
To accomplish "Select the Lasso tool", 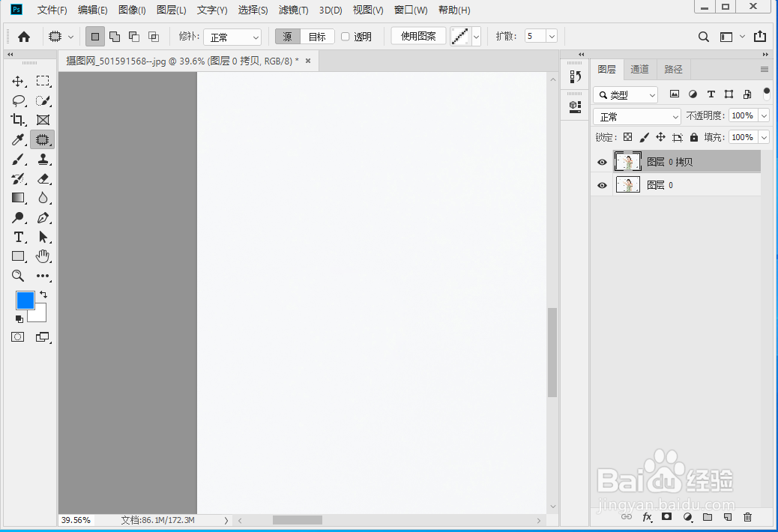I will point(18,100).
